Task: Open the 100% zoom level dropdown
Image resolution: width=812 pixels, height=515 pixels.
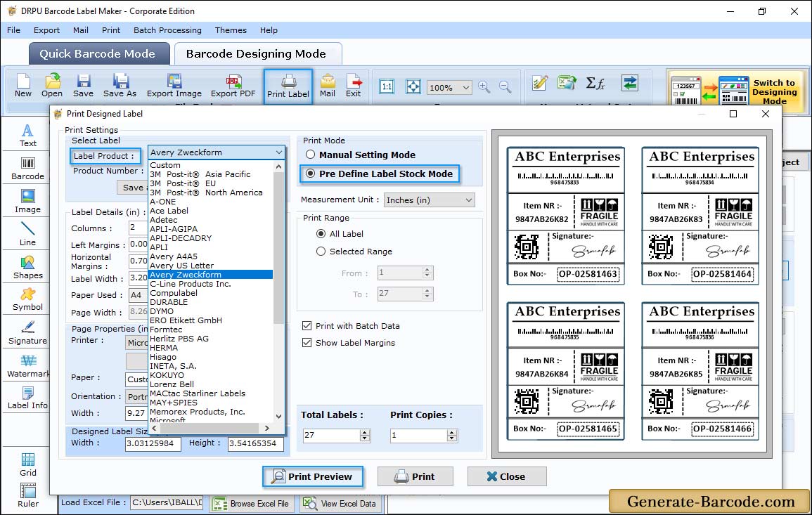Action: [449, 87]
